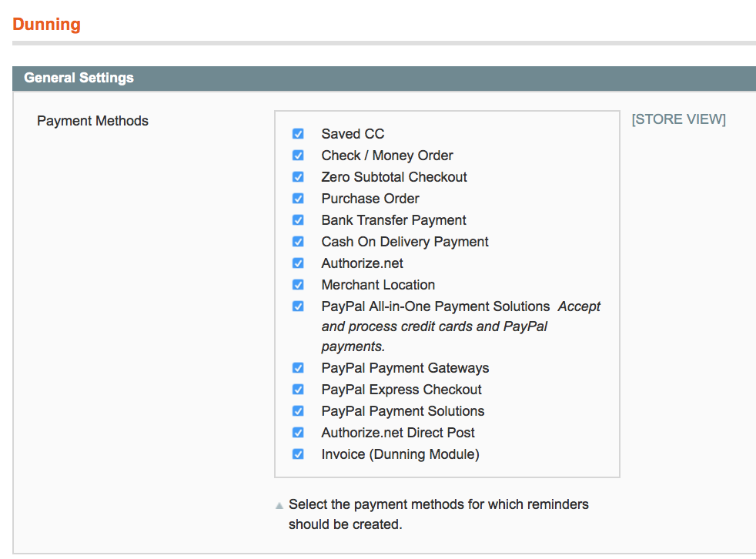Toggle Check / Money Order checkbox

click(298, 156)
